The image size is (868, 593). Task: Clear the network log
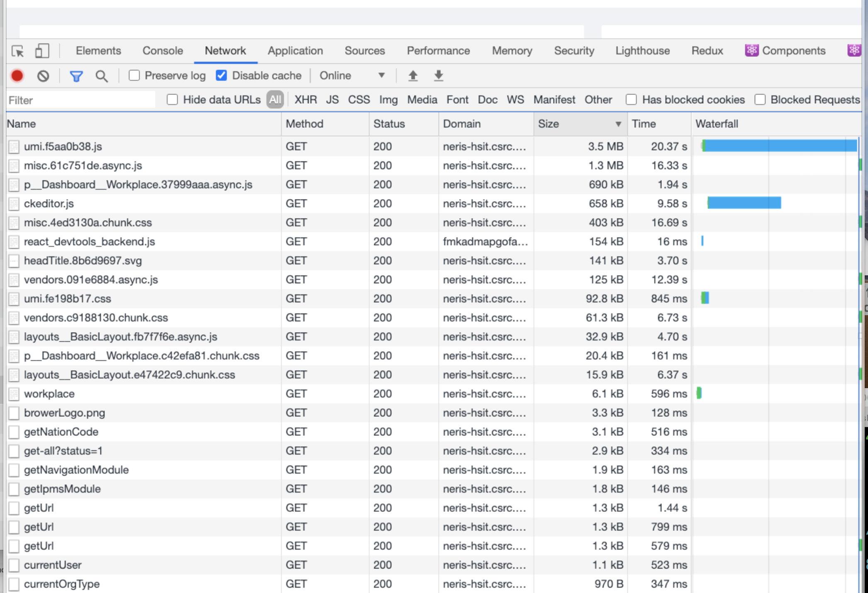click(x=43, y=76)
